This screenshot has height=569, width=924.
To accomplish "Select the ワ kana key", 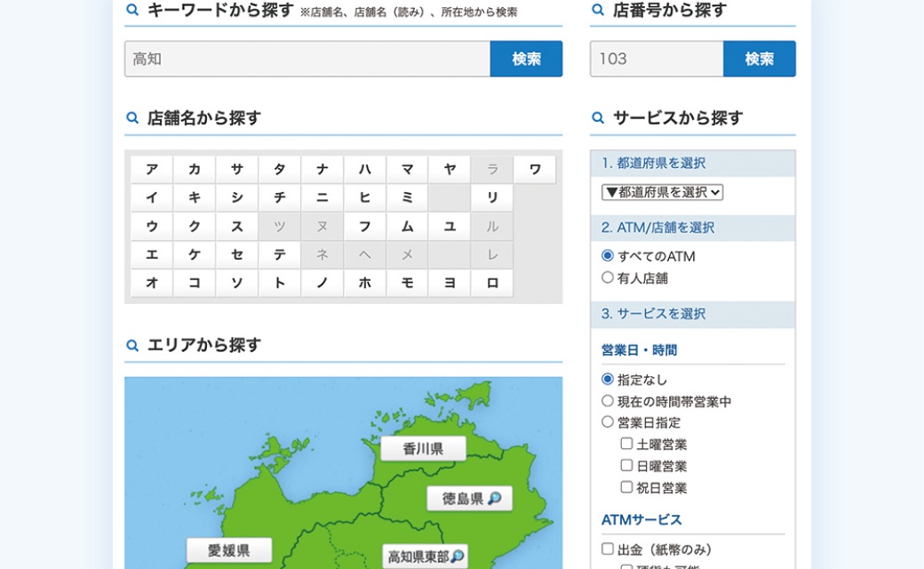I will click(535, 170).
